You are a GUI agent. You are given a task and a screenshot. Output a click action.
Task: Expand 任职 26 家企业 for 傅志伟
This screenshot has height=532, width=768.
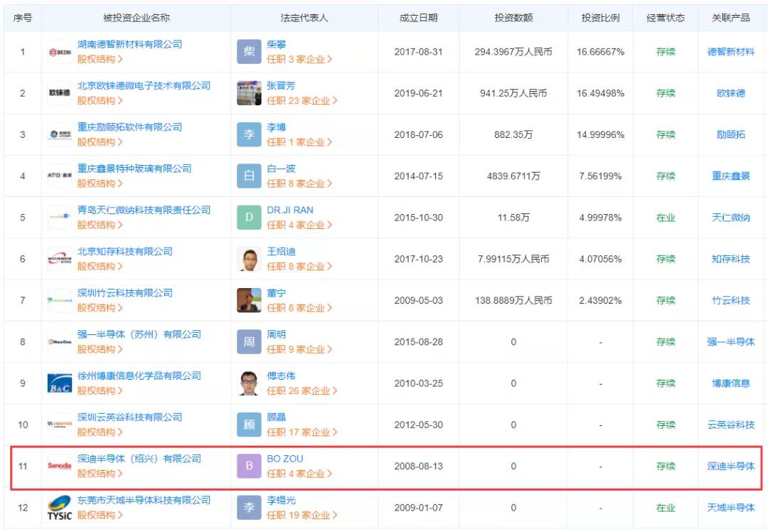302,391
